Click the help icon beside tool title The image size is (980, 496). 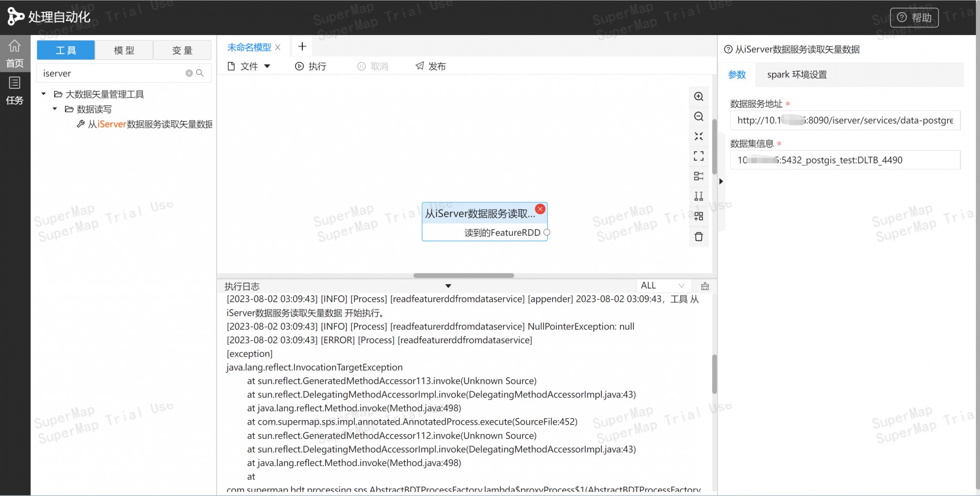tap(728, 50)
